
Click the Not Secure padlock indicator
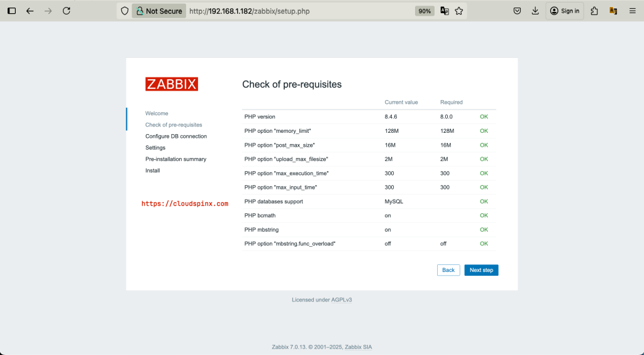pyautogui.click(x=159, y=11)
